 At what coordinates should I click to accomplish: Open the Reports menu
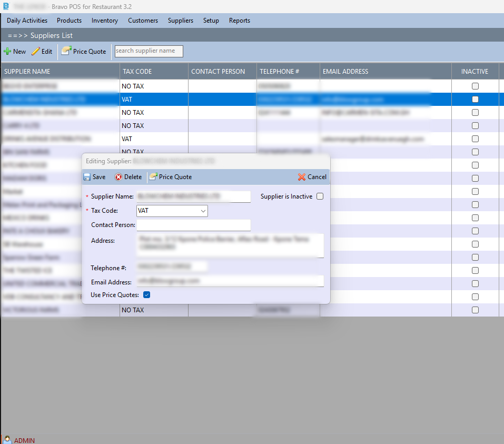click(239, 21)
